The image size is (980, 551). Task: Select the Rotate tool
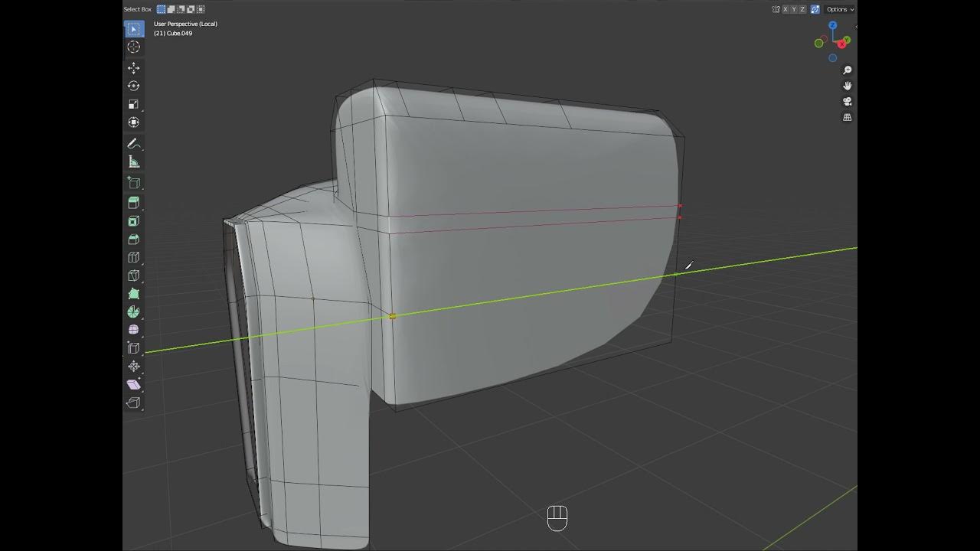coord(134,86)
